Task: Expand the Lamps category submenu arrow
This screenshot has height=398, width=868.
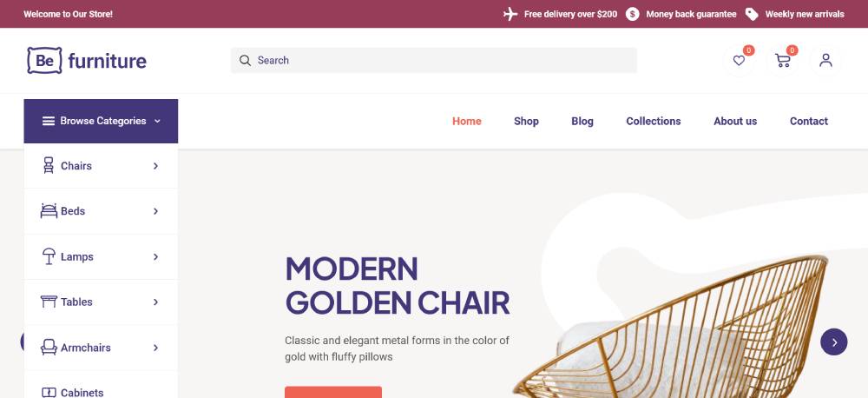Action: pyautogui.click(x=155, y=257)
